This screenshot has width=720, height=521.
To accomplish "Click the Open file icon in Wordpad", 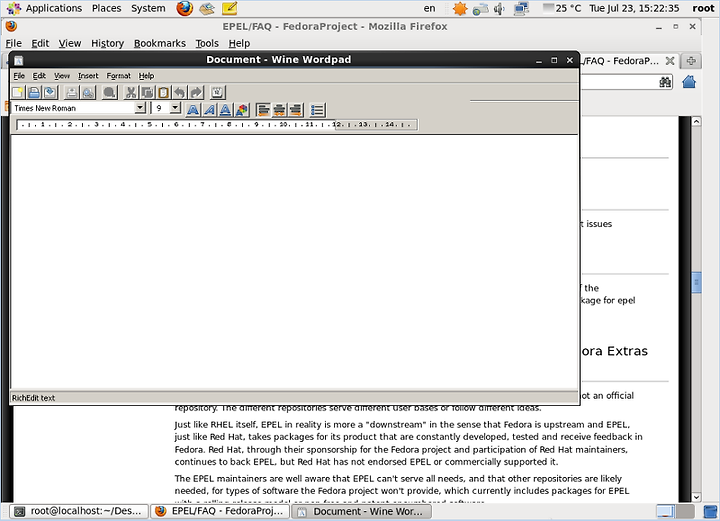I will point(34,92).
